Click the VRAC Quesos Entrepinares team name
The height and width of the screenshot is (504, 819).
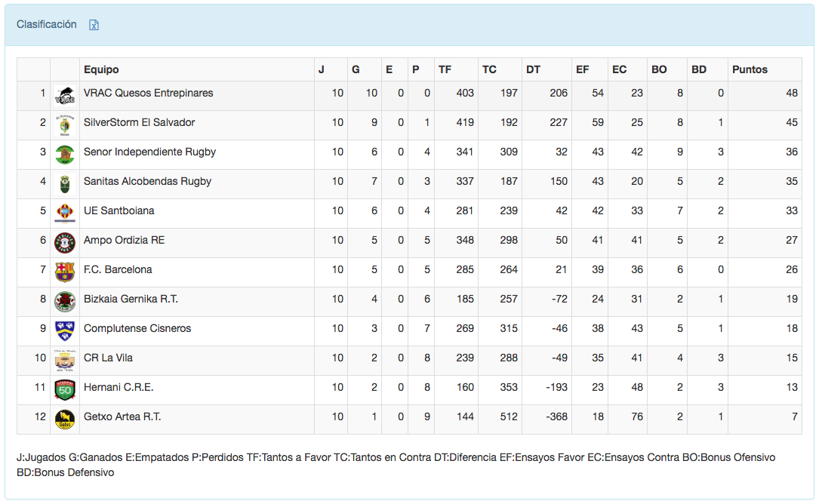pyautogui.click(x=149, y=93)
